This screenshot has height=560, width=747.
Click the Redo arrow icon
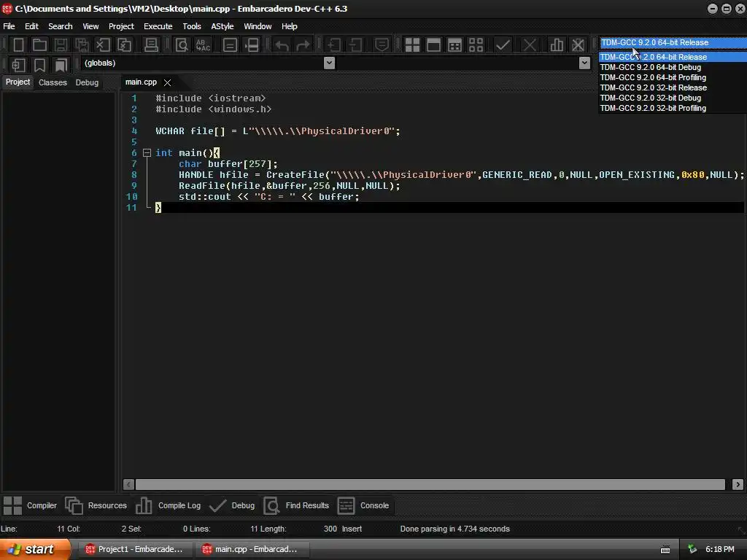303,45
